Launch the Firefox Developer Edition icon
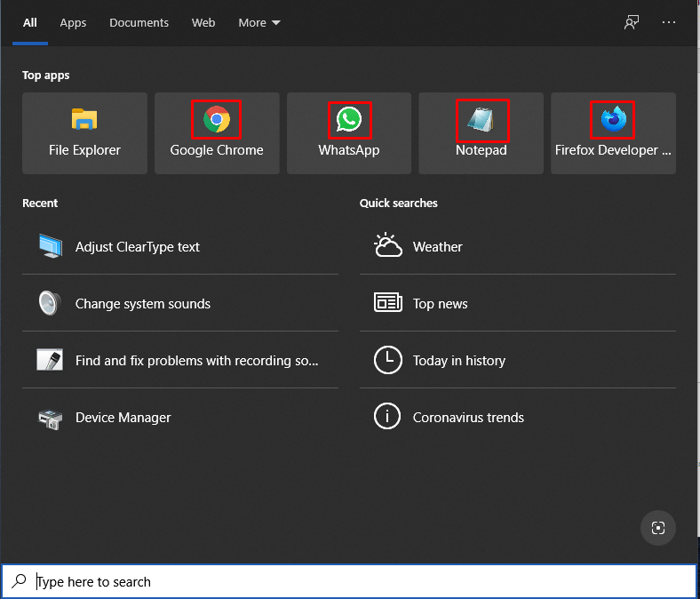Viewport: 700px width, 599px height. [x=613, y=119]
